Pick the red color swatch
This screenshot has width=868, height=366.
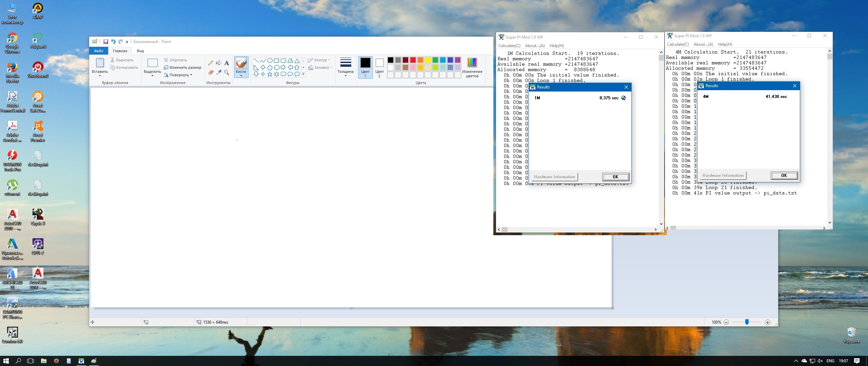point(413,60)
